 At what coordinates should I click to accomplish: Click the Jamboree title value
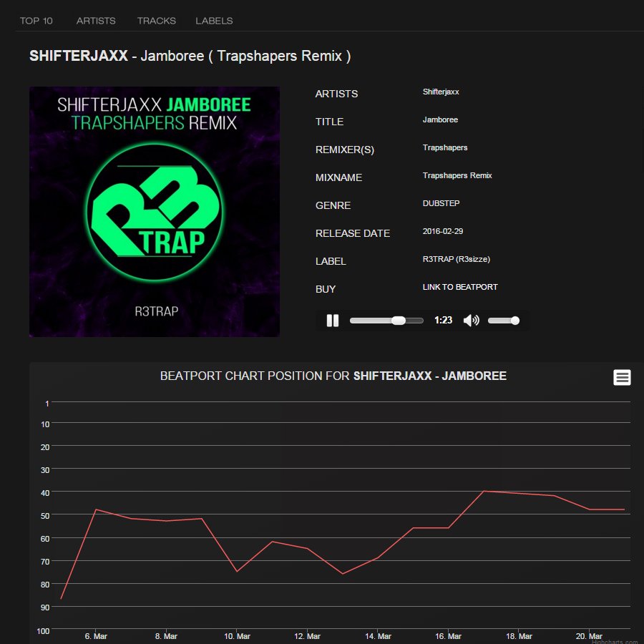[x=440, y=120]
